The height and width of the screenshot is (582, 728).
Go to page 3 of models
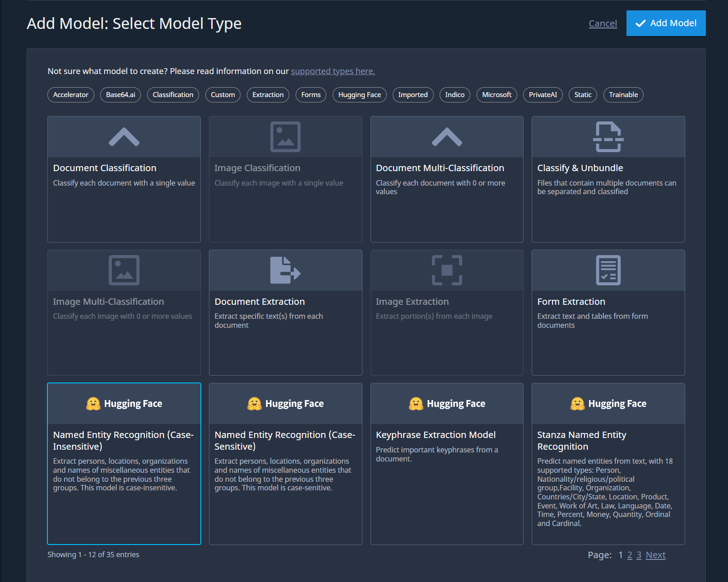click(639, 555)
